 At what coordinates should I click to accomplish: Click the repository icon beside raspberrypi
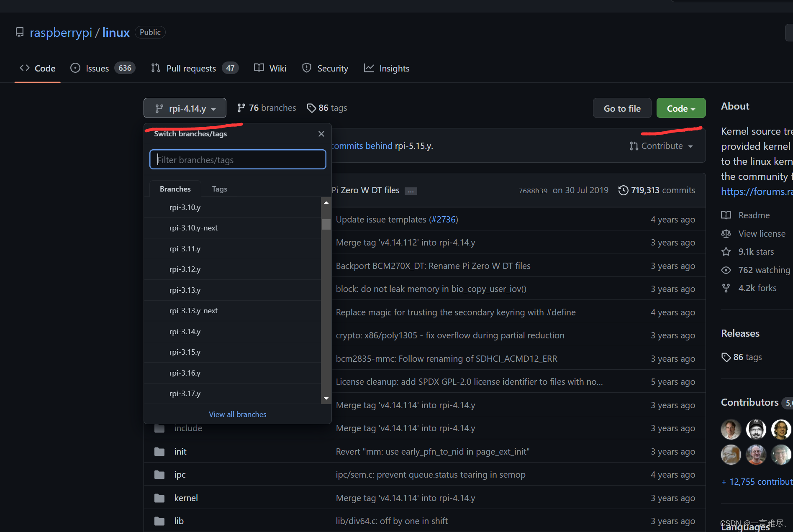point(19,32)
